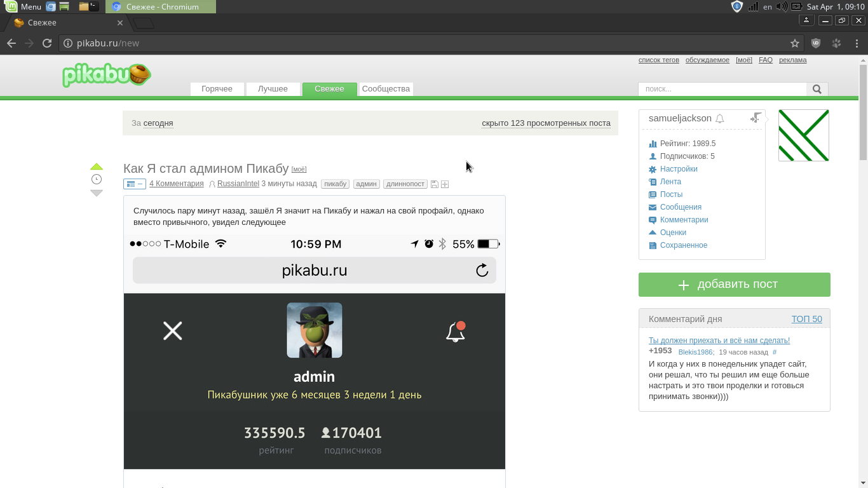Click the floppy icon beside Сохраненное

[653, 245]
